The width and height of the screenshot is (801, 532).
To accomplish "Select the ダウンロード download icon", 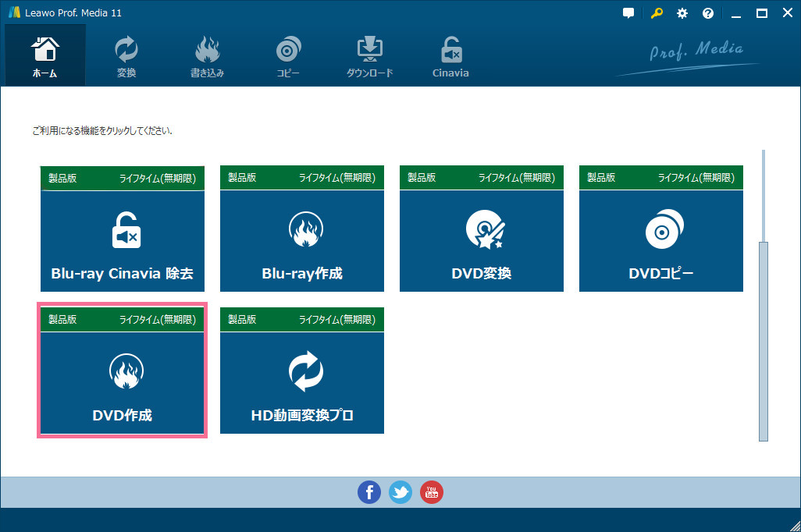I will point(369,55).
